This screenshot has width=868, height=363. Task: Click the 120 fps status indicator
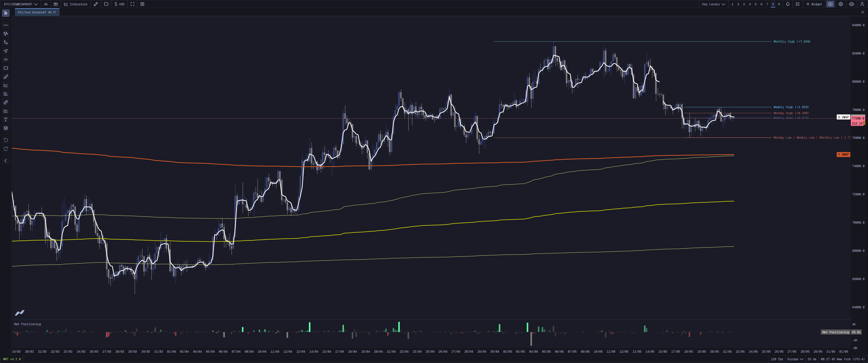(x=777, y=359)
